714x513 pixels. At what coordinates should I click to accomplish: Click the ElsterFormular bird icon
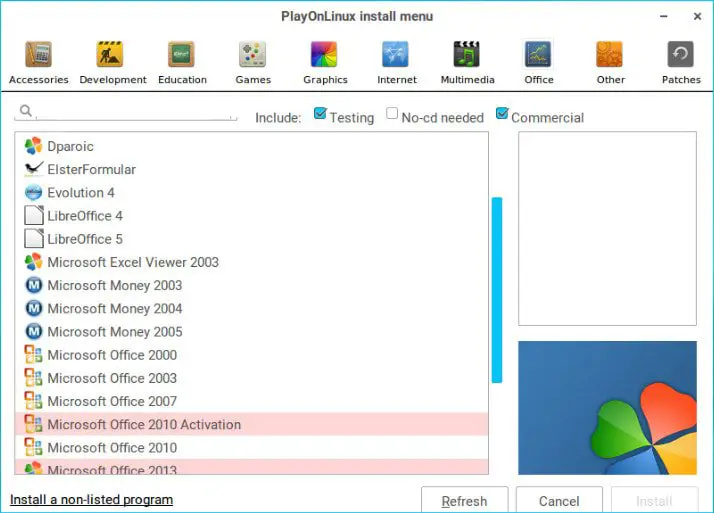(33, 169)
